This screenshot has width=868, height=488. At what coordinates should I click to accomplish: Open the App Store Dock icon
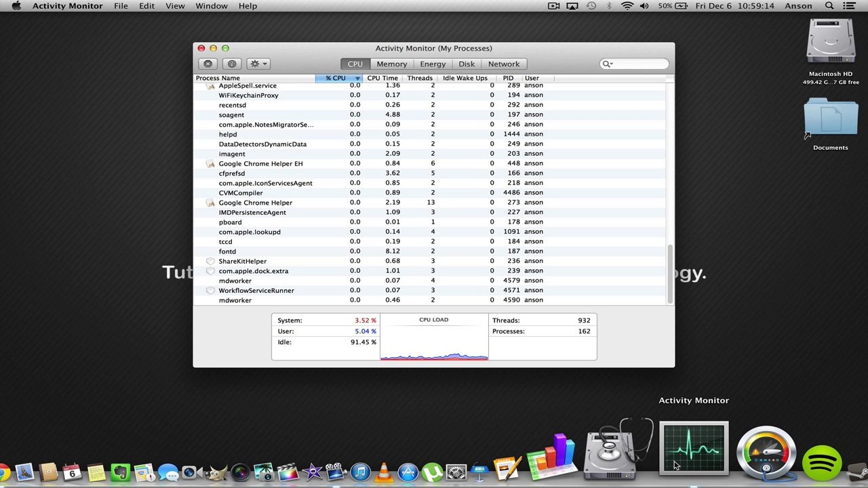[408, 471]
